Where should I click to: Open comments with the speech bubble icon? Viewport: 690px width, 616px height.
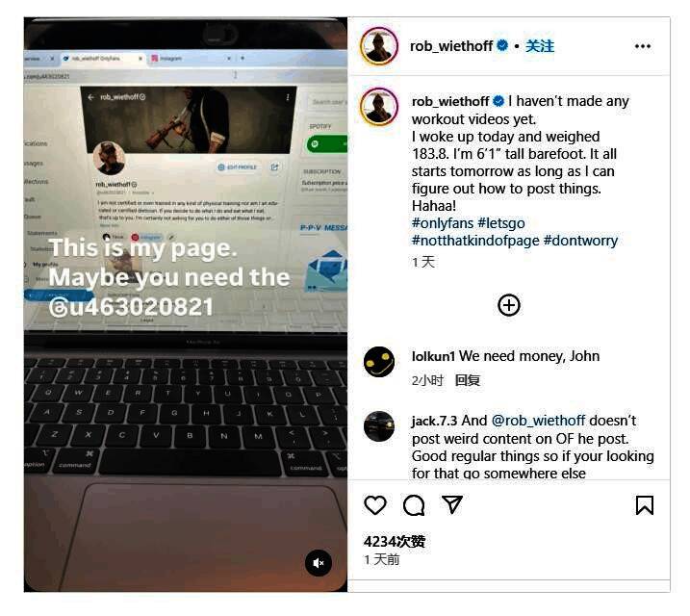(414, 505)
